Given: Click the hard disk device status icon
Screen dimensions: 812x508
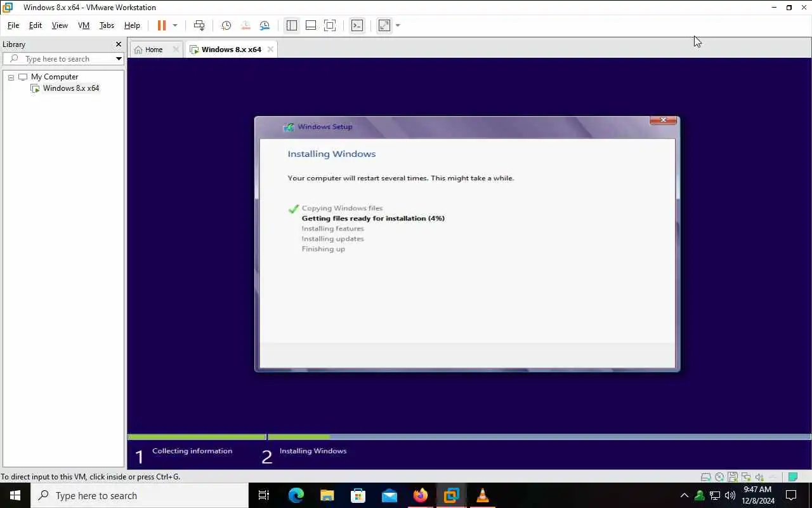Looking at the screenshot, I should point(705,477).
